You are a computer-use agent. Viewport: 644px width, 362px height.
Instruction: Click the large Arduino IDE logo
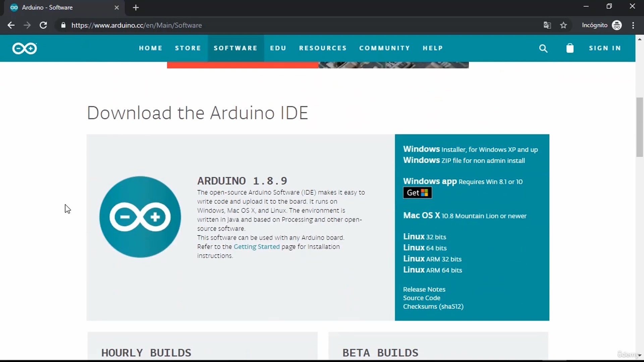(x=140, y=217)
